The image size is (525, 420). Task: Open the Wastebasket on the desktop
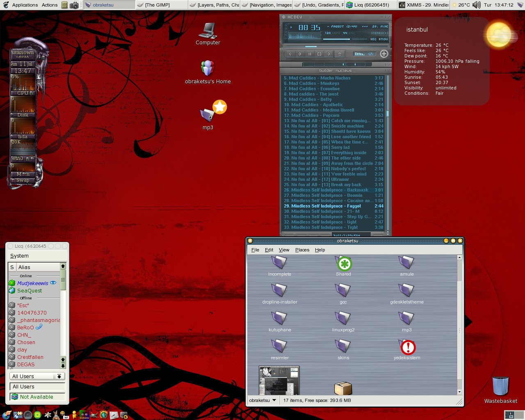500,390
